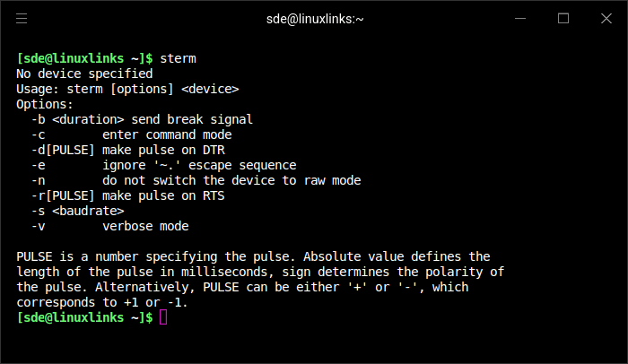Click the 'make pulse on DTR' text
This screenshot has width=628, height=364.
[x=163, y=150]
